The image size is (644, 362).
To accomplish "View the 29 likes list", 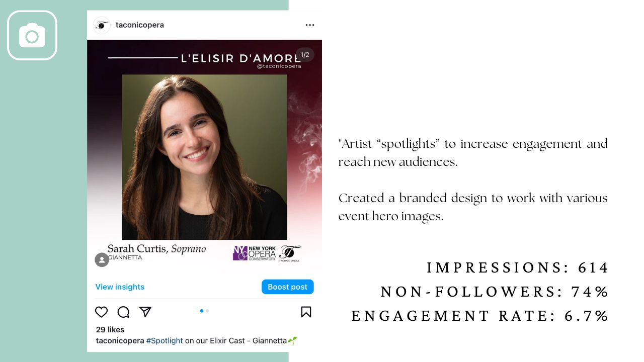I will coord(110,330).
